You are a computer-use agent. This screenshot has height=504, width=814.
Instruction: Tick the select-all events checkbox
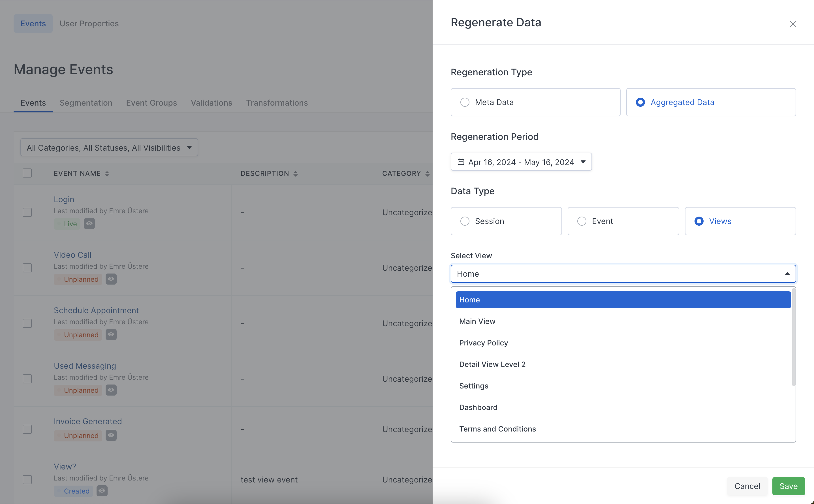click(x=27, y=173)
